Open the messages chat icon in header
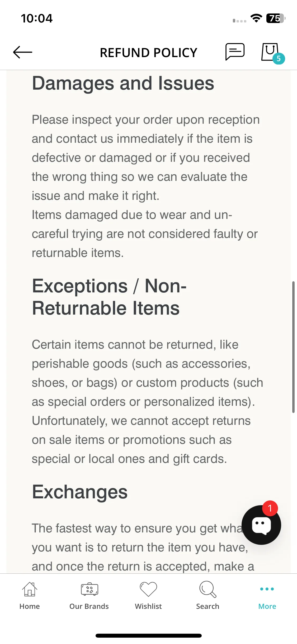This screenshot has height=644, width=297. click(x=235, y=52)
